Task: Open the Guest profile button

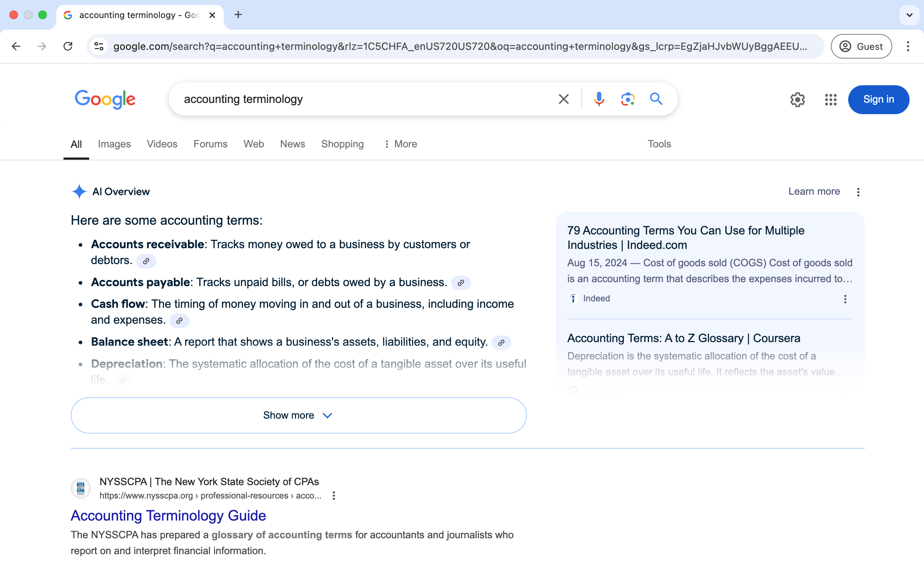Action: point(862,46)
